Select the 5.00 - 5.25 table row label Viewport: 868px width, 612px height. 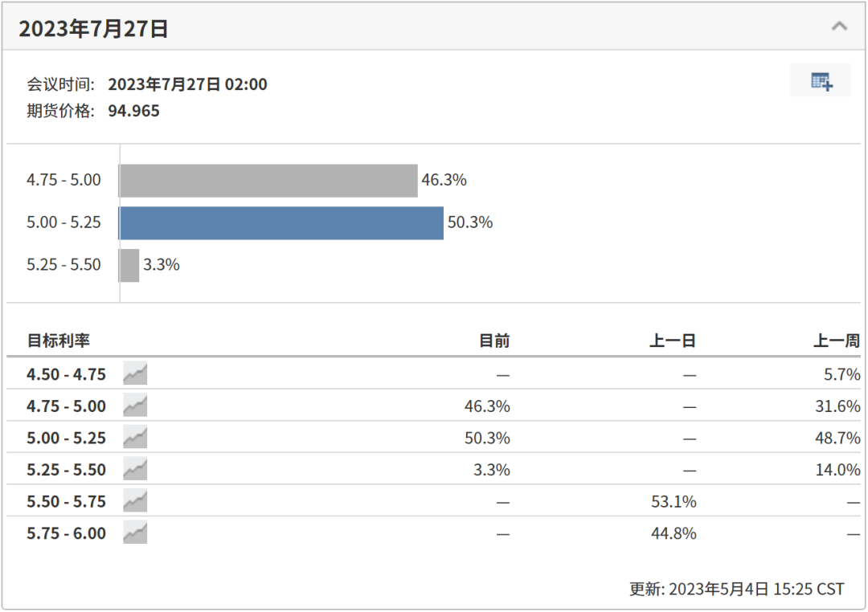click(67, 438)
